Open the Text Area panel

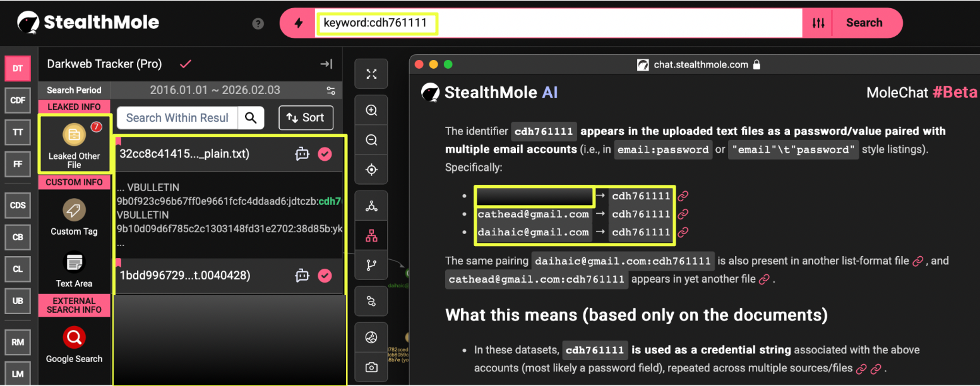74,262
